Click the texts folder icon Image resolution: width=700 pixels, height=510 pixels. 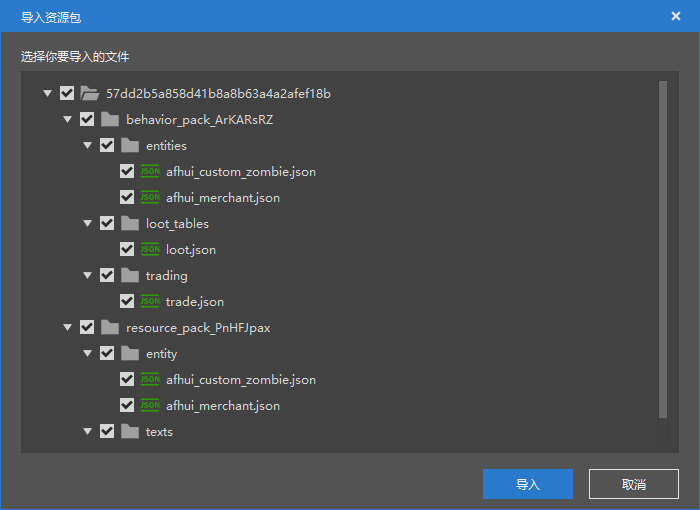click(130, 431)
